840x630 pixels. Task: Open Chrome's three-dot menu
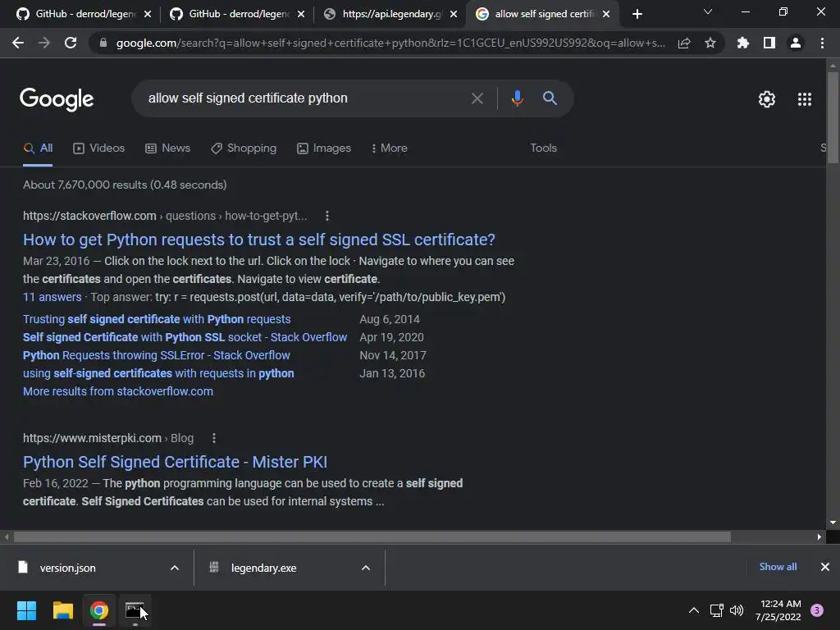(822, 43)
